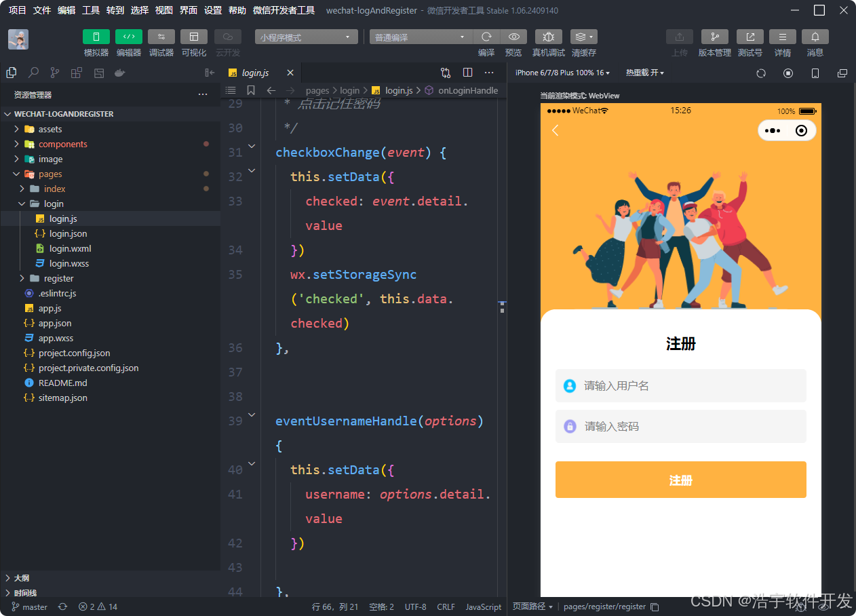
Task: Click the compile refresh icon
Action: (486, 37)
